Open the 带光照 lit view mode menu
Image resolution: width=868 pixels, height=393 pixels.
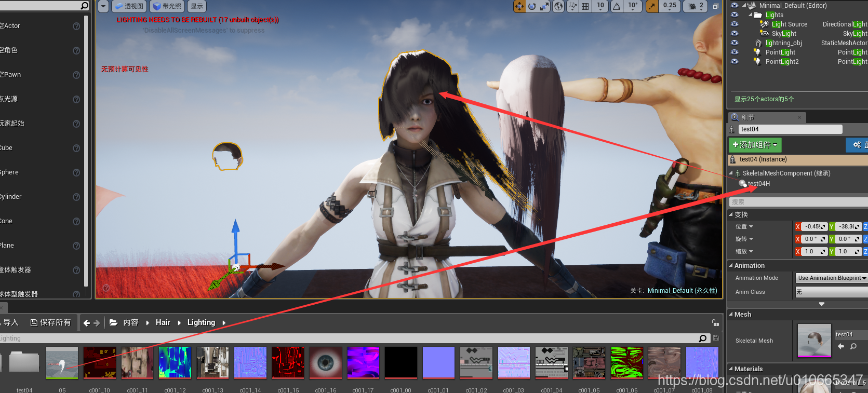168,6
